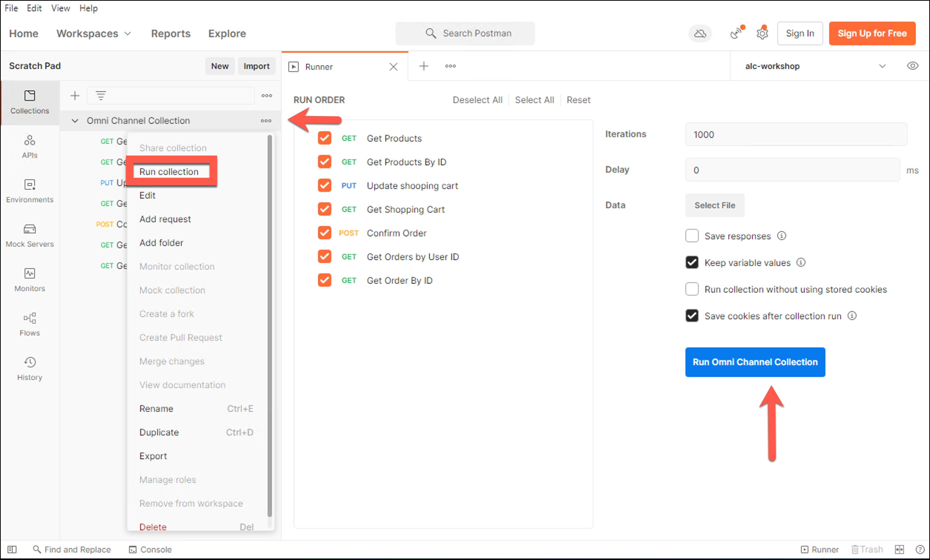Click the settings gear icon
The width and height of the screenshot is (930, 560).
click(x=762, y=34)
